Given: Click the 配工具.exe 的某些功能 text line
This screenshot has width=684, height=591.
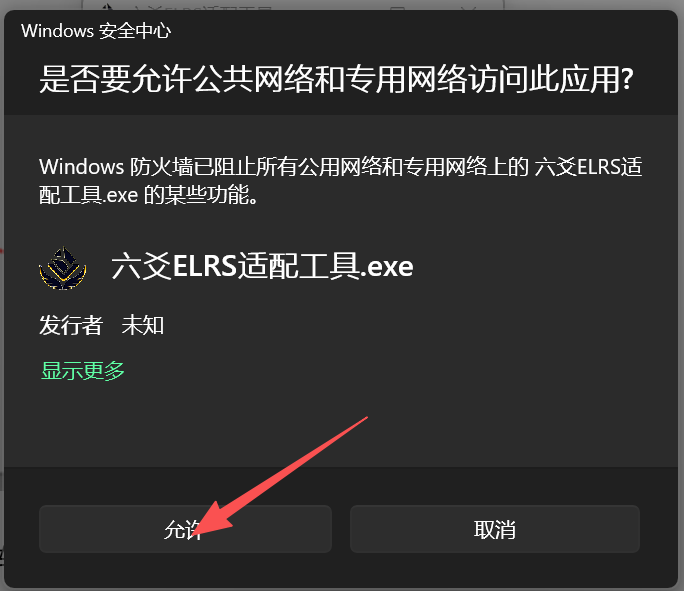Looking at the screenshot, I should (148, 195).
